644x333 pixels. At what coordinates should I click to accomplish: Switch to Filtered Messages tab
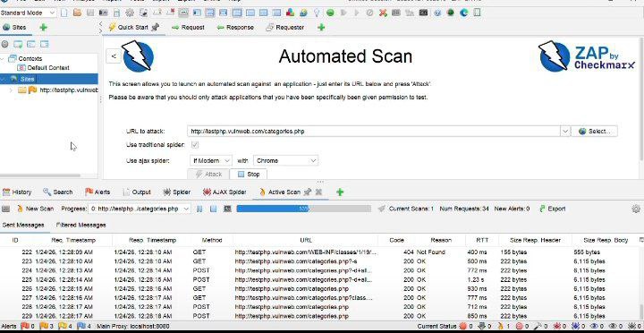(x=80, y=225)
